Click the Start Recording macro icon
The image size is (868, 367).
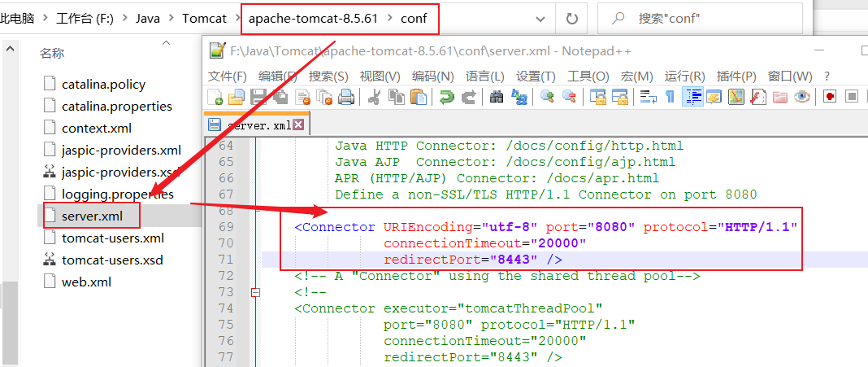pyautogui.click(x=830, y=97)
